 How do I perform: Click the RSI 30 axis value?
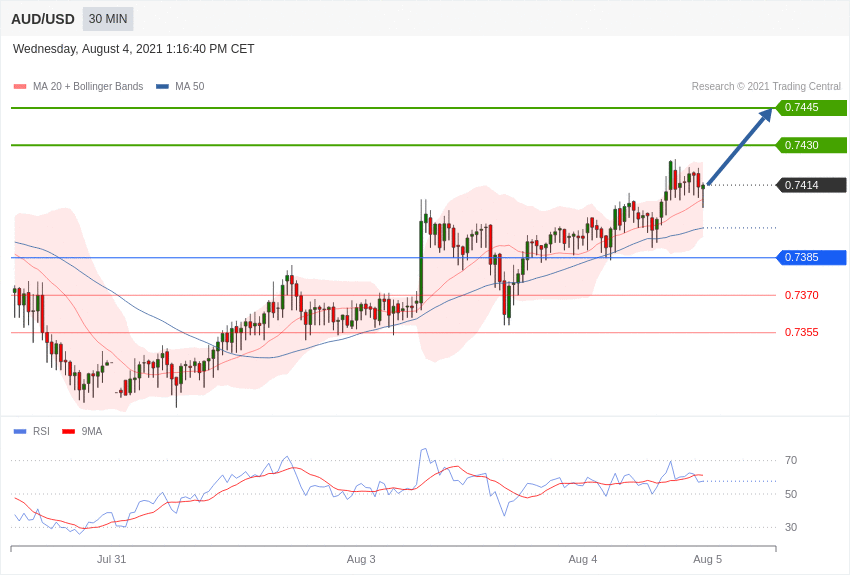[791, 527]
